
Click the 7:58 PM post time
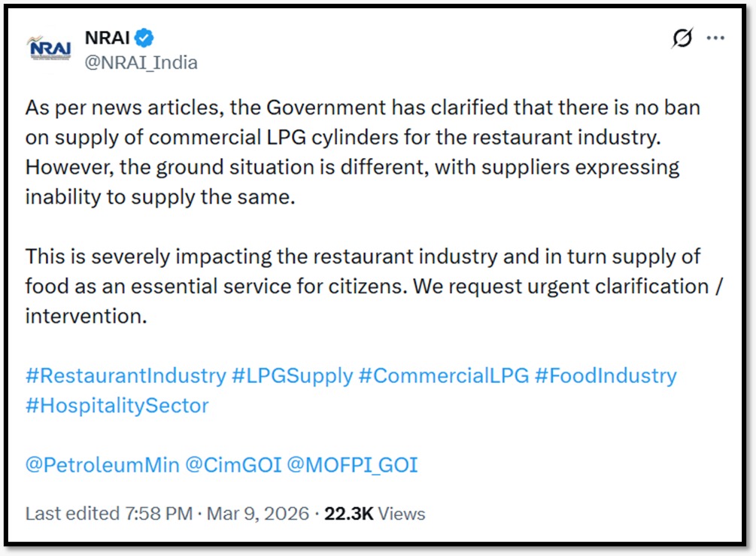tap(158, 514)
